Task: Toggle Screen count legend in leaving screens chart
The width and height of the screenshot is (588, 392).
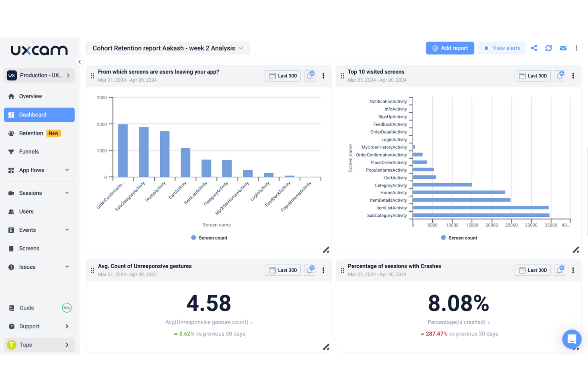Action: pos(209,238)
